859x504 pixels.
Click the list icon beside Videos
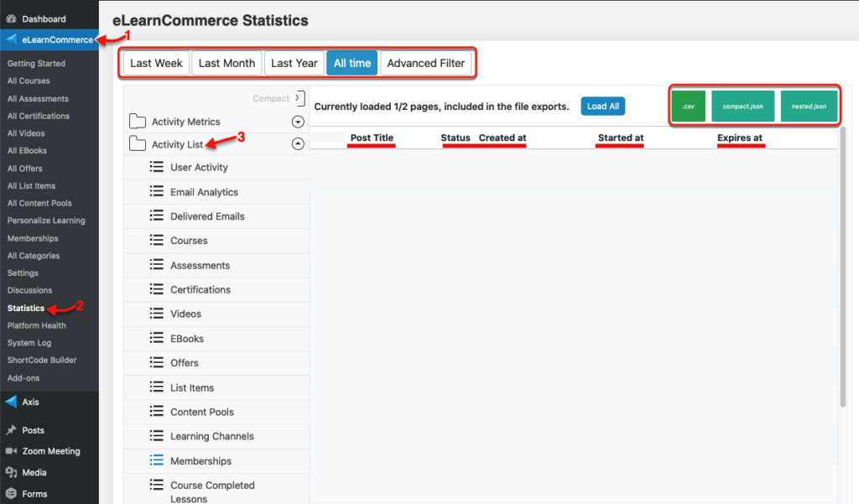(x=157, y=314)
